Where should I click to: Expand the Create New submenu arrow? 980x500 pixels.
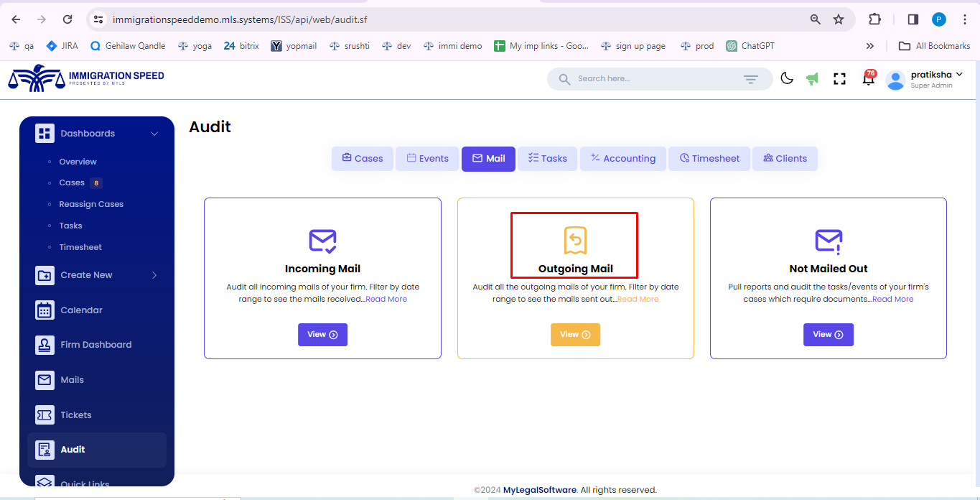pyautogui.click(x=154, y=275)
